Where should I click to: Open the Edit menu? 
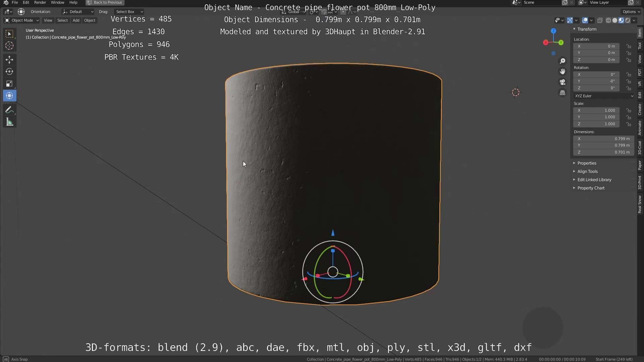[26, 2]
